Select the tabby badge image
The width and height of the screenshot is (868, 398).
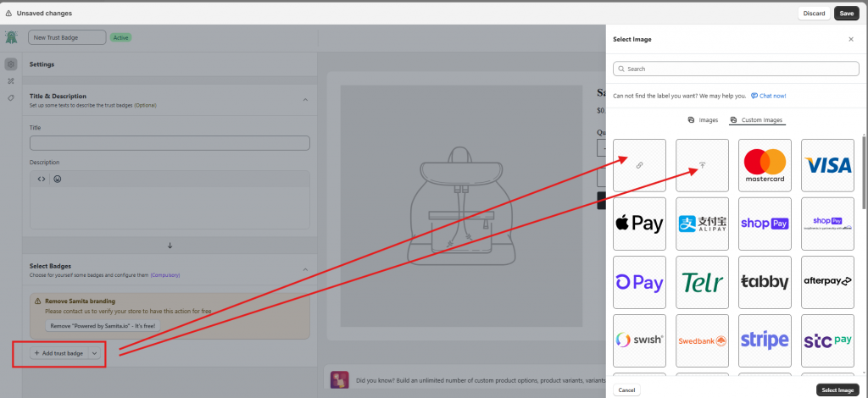[765, 283]
